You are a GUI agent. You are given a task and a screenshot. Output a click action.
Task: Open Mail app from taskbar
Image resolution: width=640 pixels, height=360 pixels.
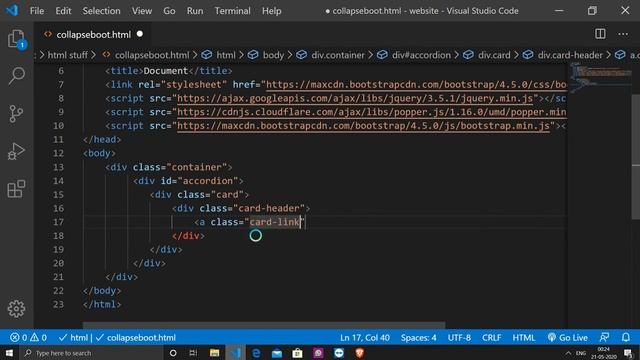(277, 353)
